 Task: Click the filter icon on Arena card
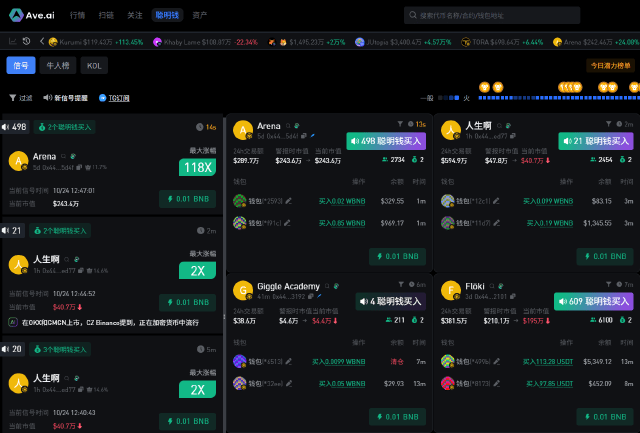pyautogui.click(x=400, y=124)
